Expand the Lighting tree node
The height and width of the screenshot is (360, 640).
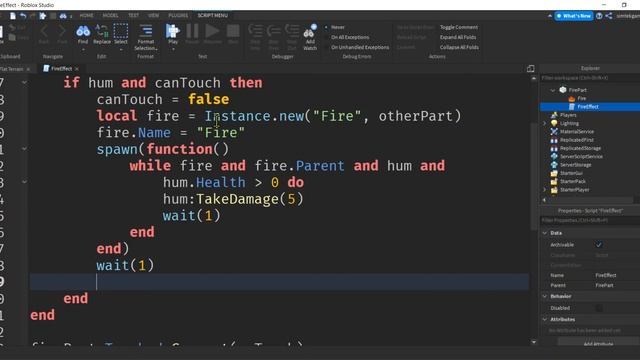pos(544,123)
